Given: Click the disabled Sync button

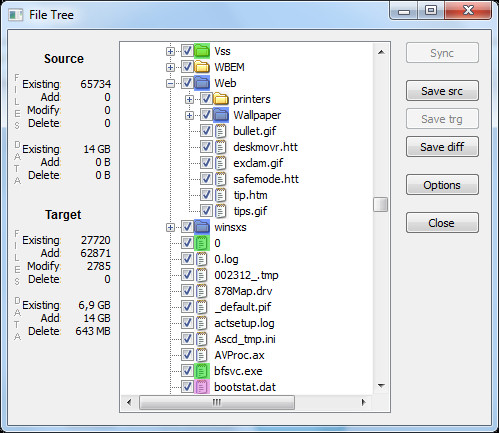Looking at the screenshot, I should [442, 53].
